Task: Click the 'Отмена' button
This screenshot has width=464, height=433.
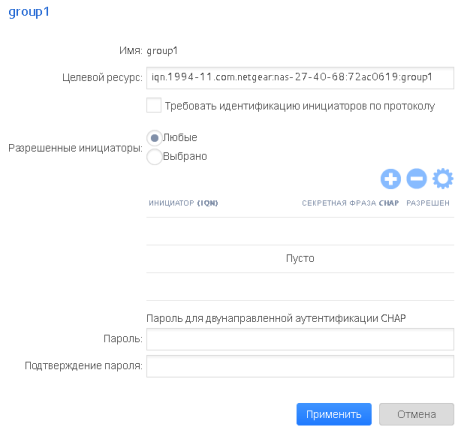Action: [x=416, y=414]
